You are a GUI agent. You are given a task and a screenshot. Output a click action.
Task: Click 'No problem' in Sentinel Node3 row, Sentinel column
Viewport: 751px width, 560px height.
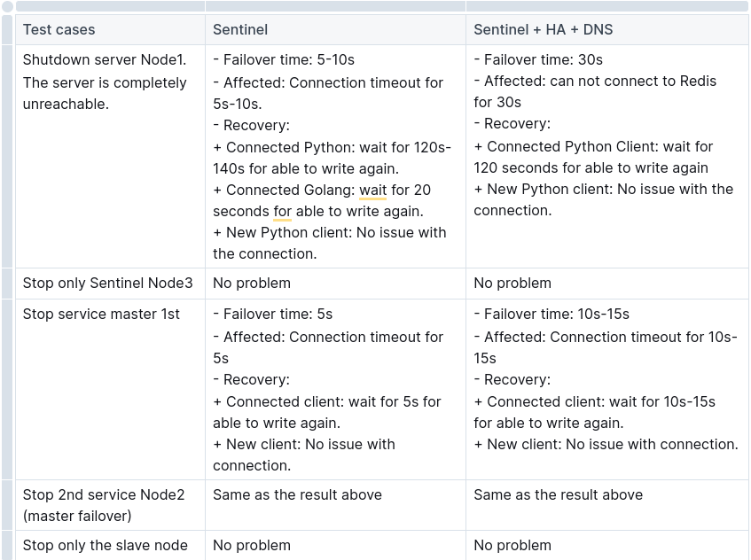point(252,284)
